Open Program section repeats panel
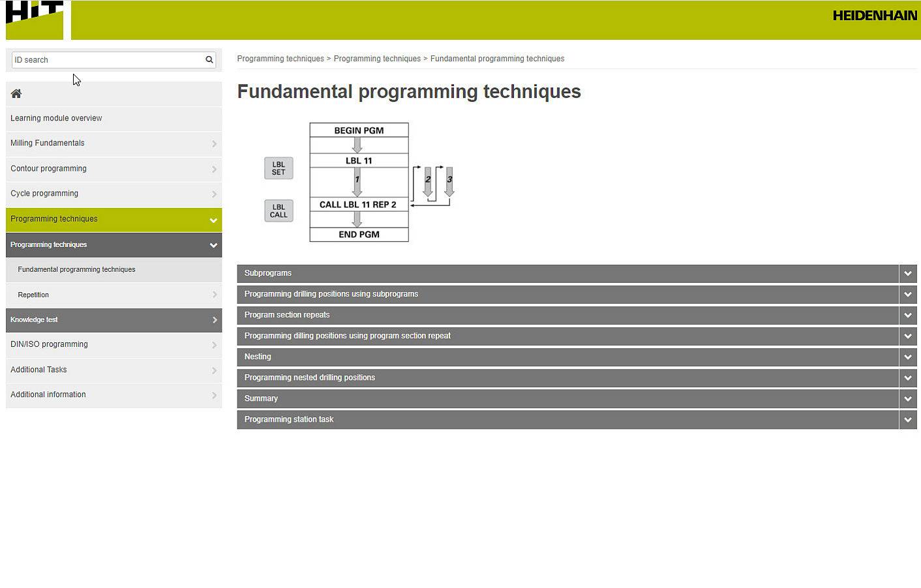 [x=287, y=315]
